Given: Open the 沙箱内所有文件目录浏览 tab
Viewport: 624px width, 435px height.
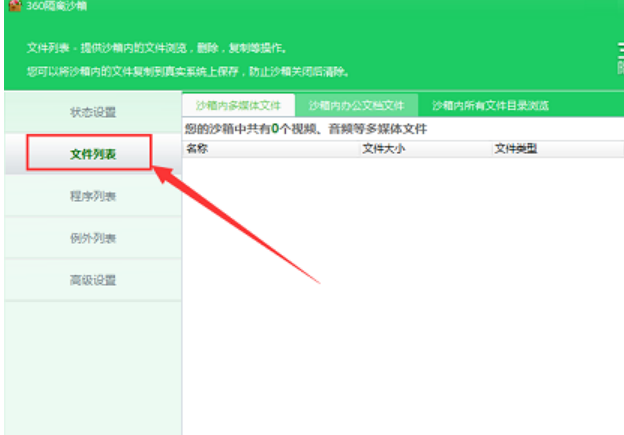Looking at the screenshot, I should [x=490, y=105].
